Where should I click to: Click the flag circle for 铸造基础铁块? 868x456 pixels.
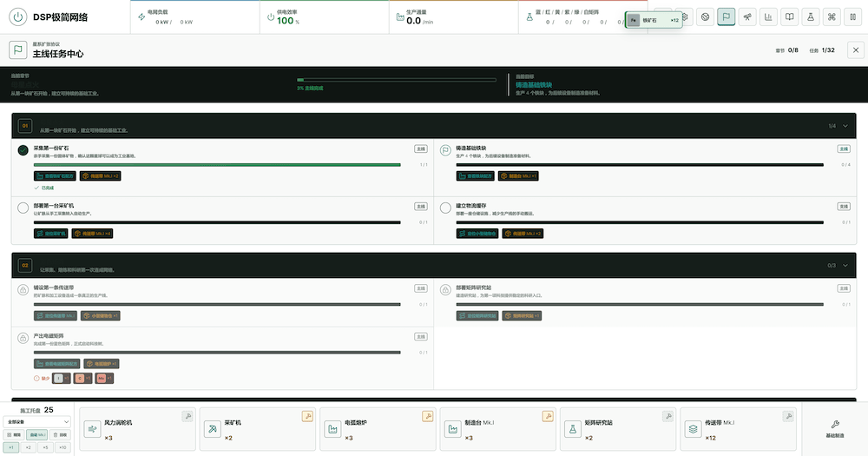(x=445, y=150)
